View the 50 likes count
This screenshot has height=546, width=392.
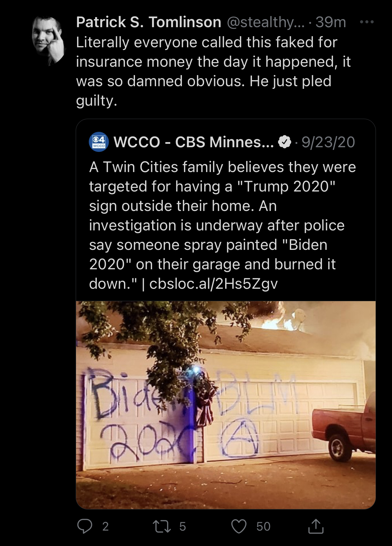(x=263, y=526)
